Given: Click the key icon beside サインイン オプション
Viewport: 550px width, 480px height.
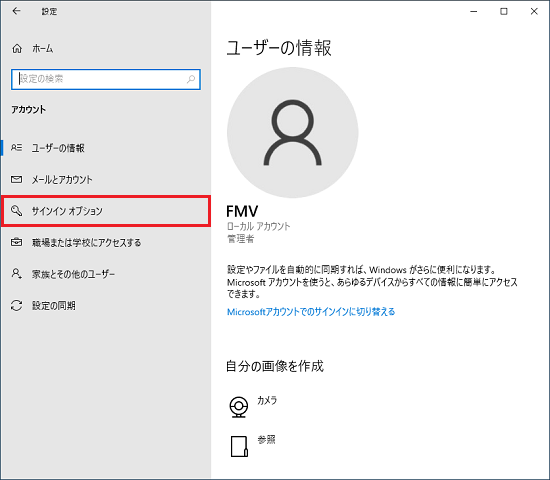Looking at the screenshot, I should coord(16,211).
